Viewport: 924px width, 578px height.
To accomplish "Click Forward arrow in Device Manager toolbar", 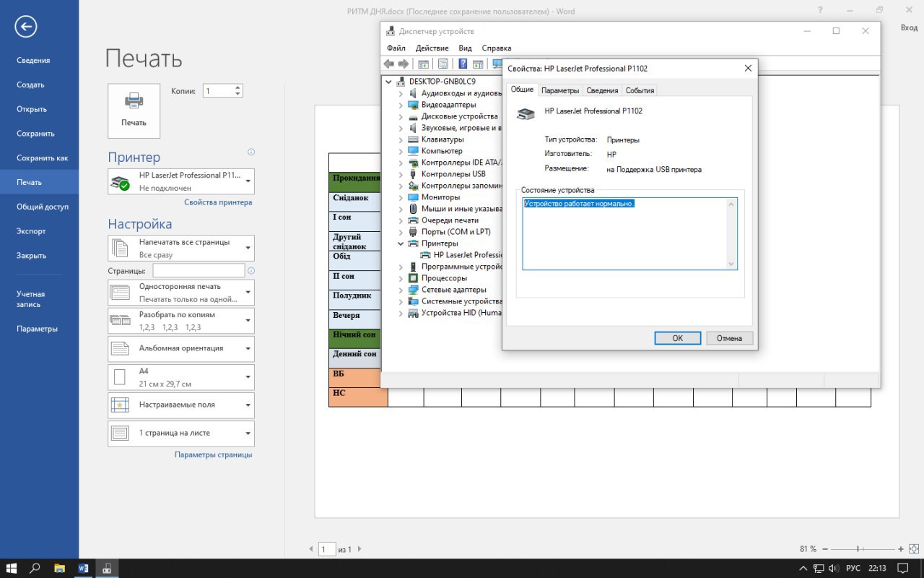I will click(404, 64).
